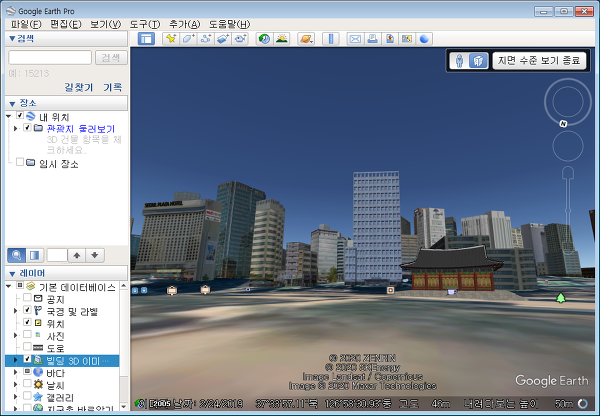Click the places search magnifier icon

tap(16, 255)
